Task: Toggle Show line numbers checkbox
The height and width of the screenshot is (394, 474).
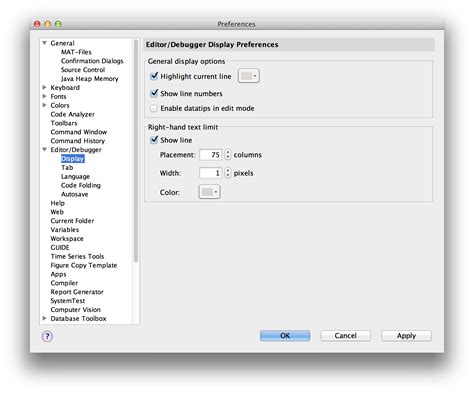Action: (154, 93)
